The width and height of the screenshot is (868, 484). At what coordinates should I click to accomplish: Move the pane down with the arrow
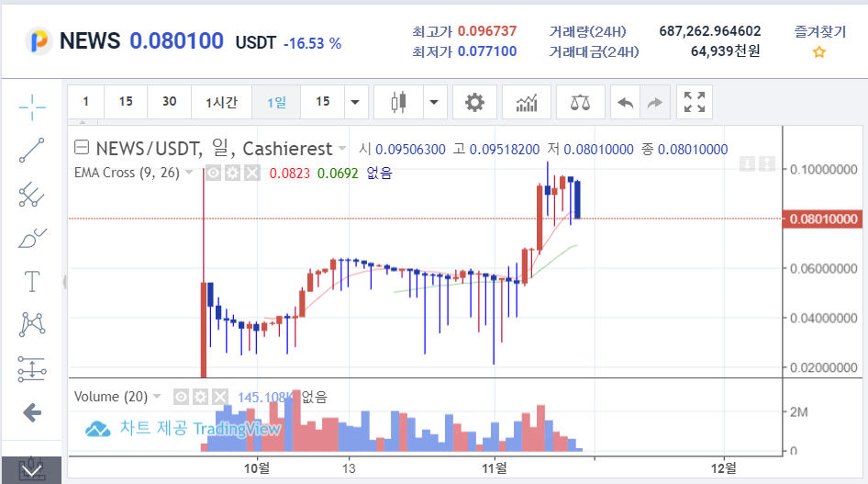pyautogui.click(x=747, y=163)
